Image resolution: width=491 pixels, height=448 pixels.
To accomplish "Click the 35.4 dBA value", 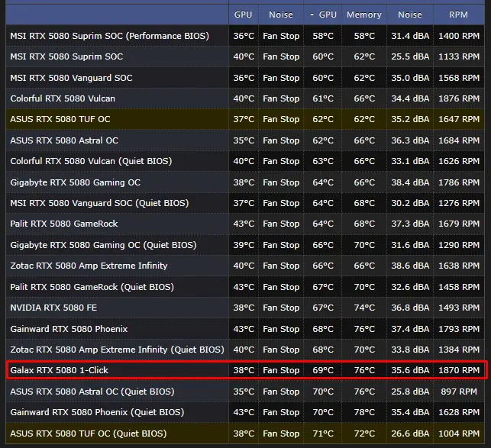I will [410, 412].
